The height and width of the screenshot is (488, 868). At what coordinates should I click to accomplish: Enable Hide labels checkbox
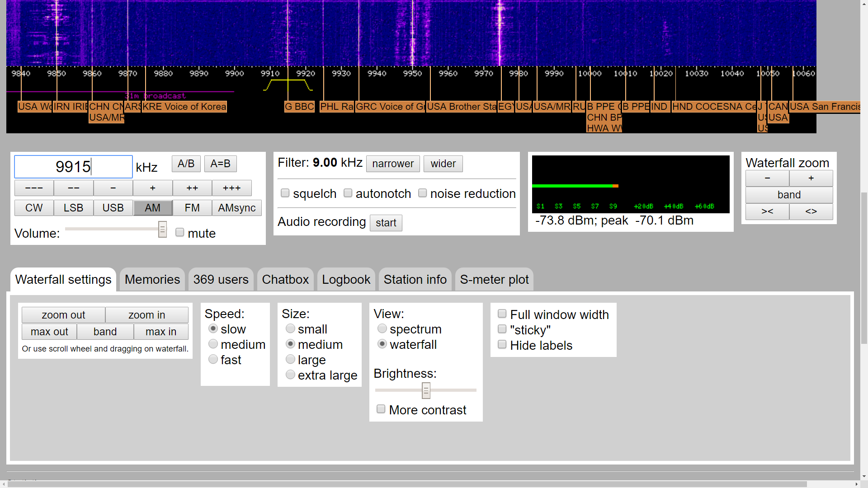[x=502, y=344]
